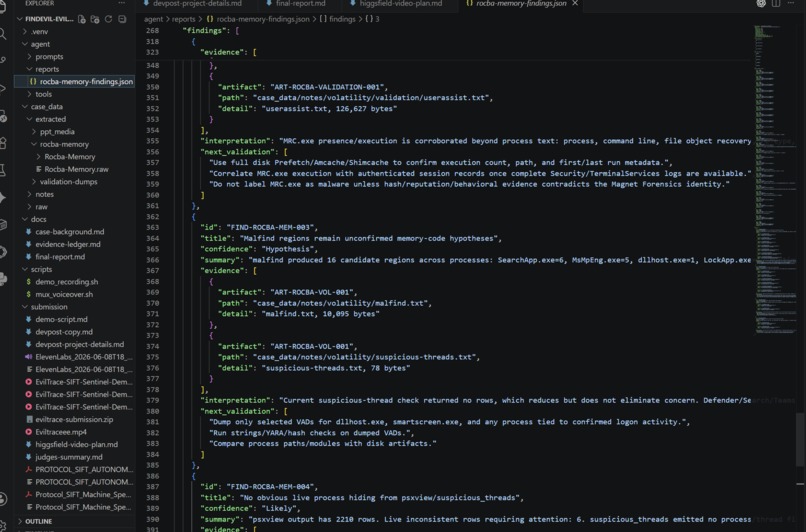This screenshot has height=532, width=806.
Task: Collapse the extracted folder
Action: click(x=75, y=119)
